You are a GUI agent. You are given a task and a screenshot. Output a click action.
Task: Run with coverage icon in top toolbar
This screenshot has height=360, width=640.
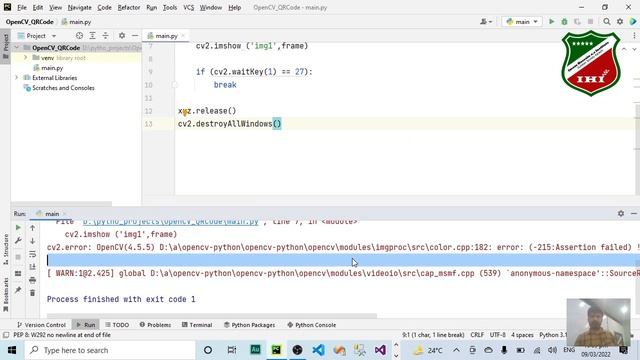tap(577, 22)
